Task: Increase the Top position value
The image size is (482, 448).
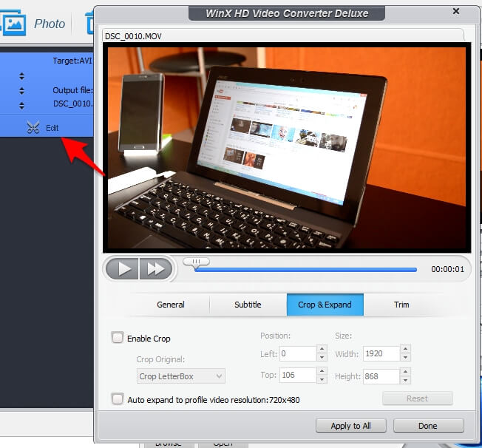Action: 322,371
